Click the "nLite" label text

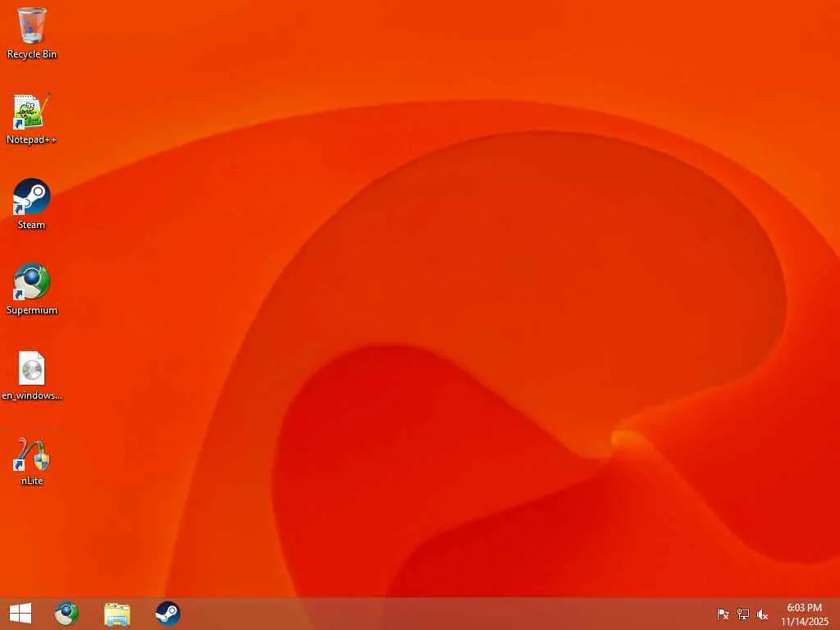click(32, 481)
